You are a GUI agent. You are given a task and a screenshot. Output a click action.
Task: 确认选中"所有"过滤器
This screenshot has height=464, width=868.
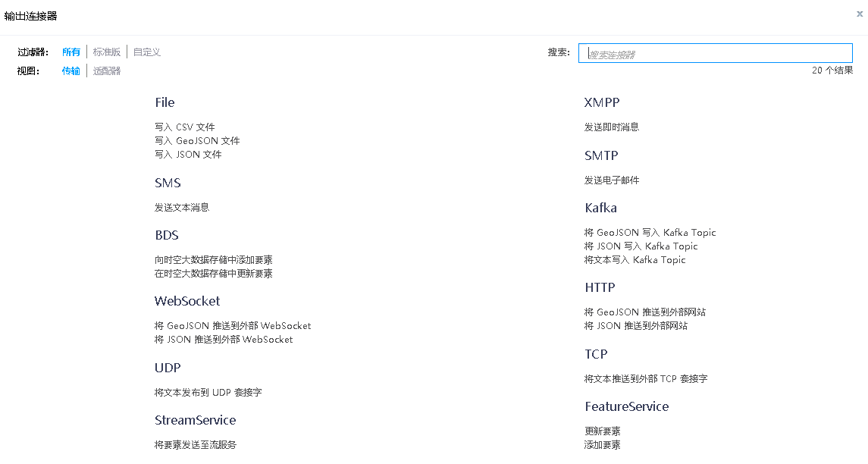point(71,52)
